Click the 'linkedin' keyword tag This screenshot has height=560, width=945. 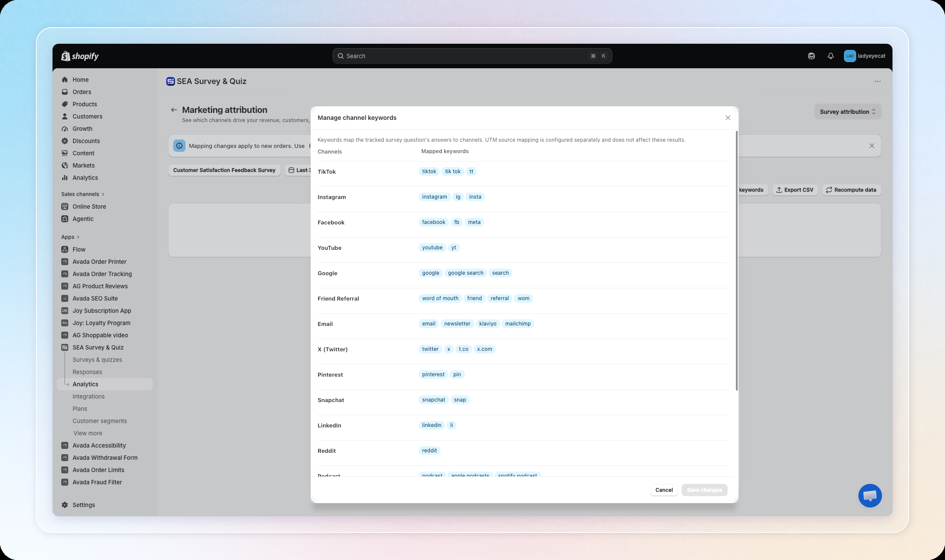pyautogui.click(x=432, y=425)
